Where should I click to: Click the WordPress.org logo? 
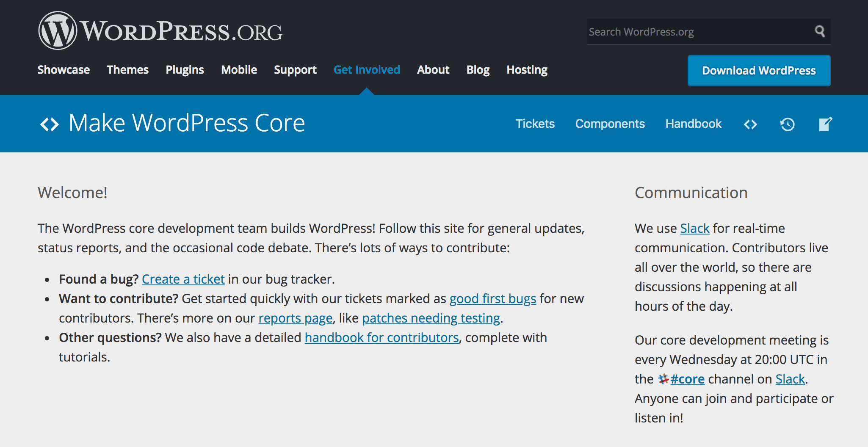[160, 30]
